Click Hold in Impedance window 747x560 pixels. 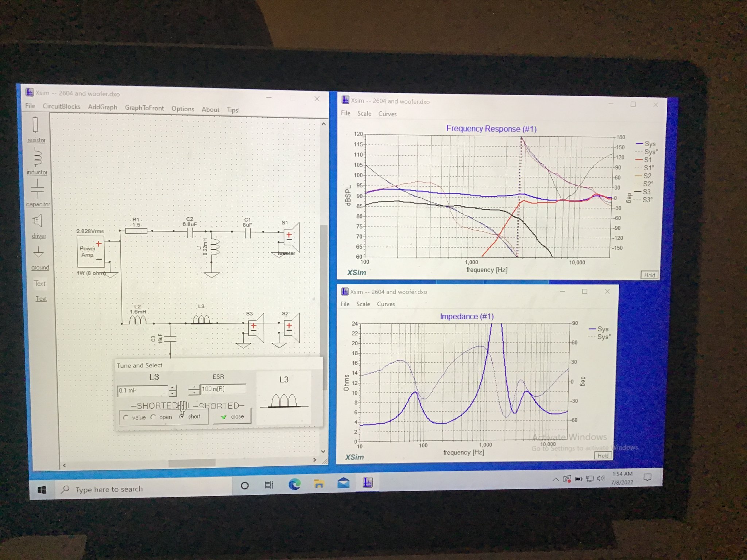[x=603, y=455]
